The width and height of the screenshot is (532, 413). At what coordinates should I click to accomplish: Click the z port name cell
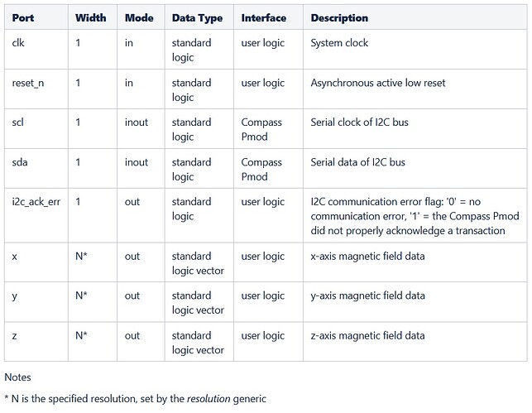tap(15, 336)
